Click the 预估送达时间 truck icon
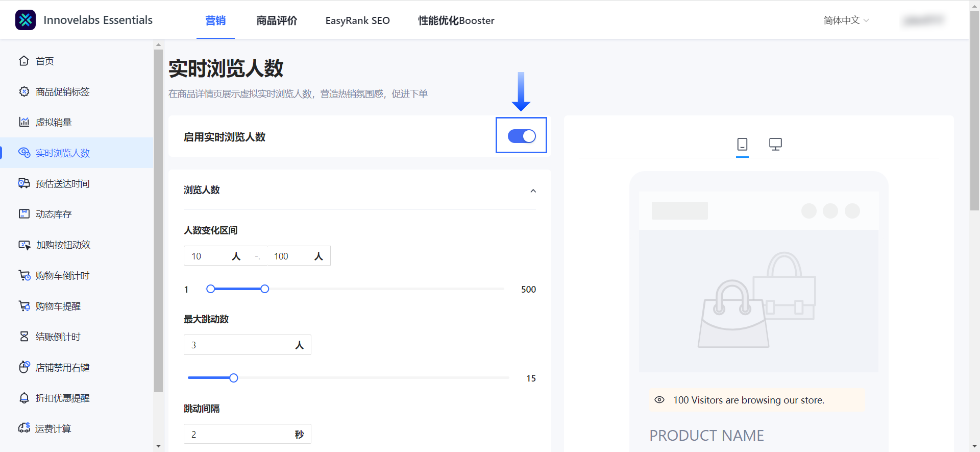Image resolution: width=980 pixels, height=452 pixels. (x=24, y=183)
